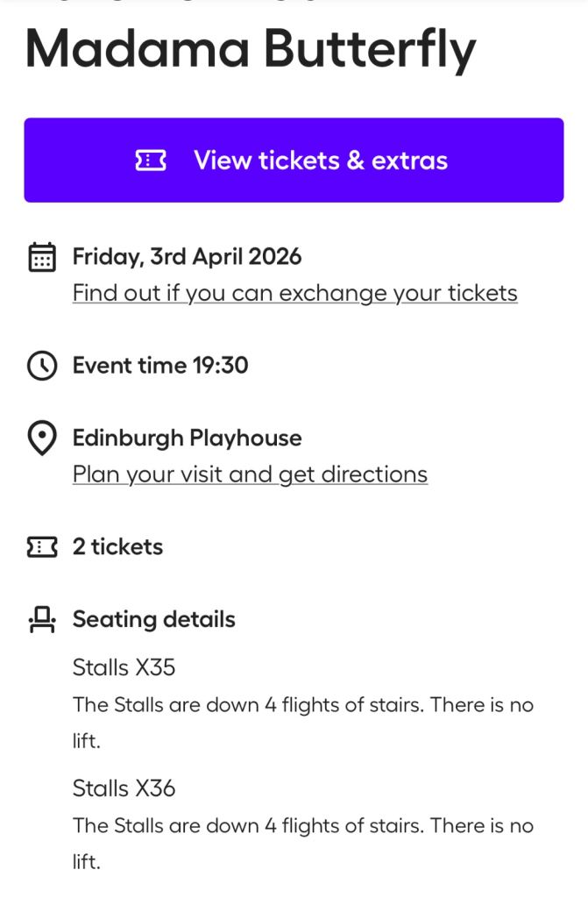588x898 pixels.
Task: Click the stairs note under Stalls X36
Action: [302, 826]
